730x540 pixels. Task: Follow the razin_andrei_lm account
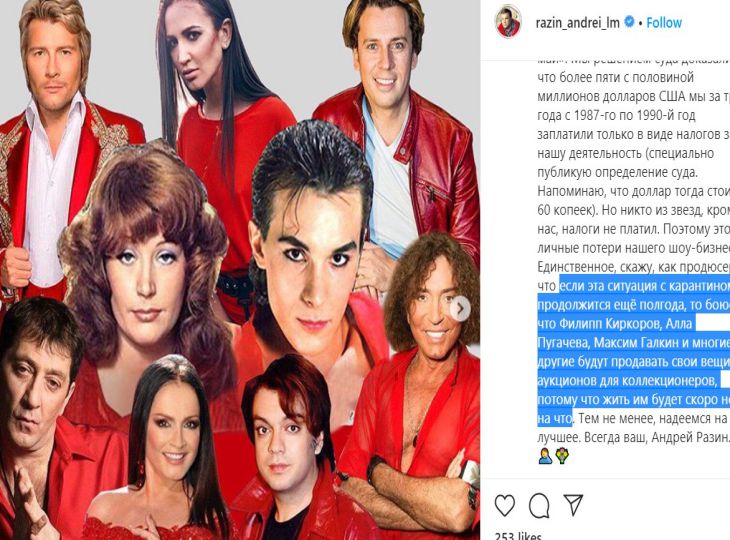pyautogui.click(x=664, y=22)
